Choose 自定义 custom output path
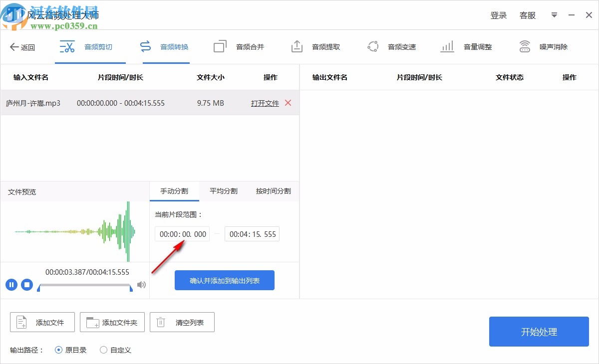The height and width of the screenshot is (364, 599). tap(103, 350)
